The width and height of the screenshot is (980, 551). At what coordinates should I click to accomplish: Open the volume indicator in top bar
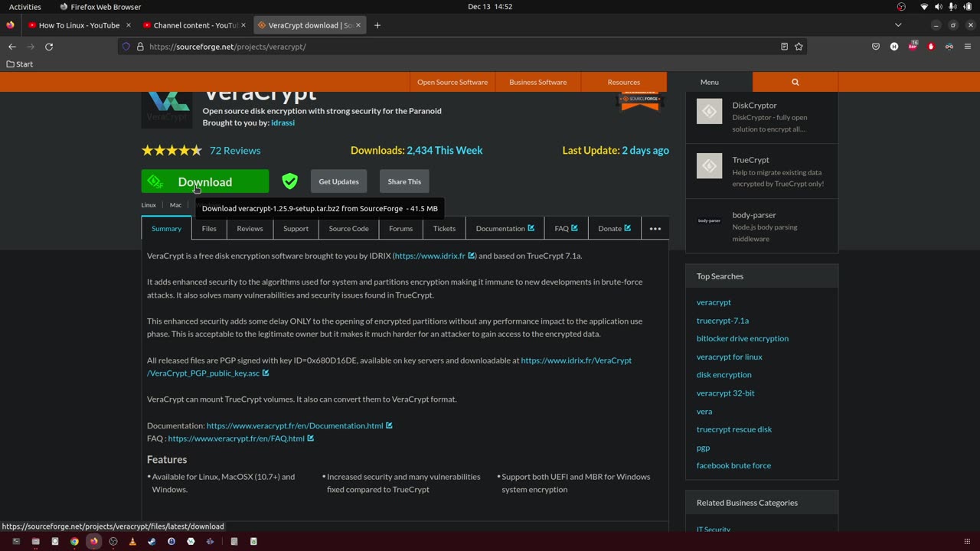[939, 7]
